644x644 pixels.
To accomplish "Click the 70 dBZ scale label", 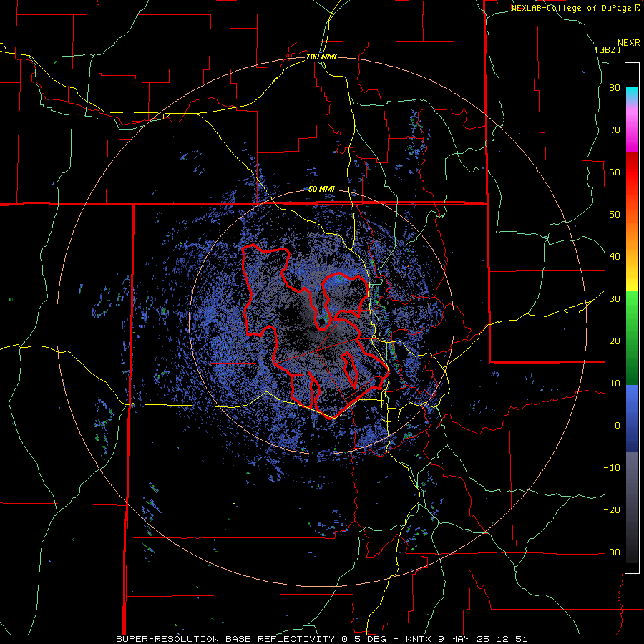I will pyautogui.click(x=615, y=130).
